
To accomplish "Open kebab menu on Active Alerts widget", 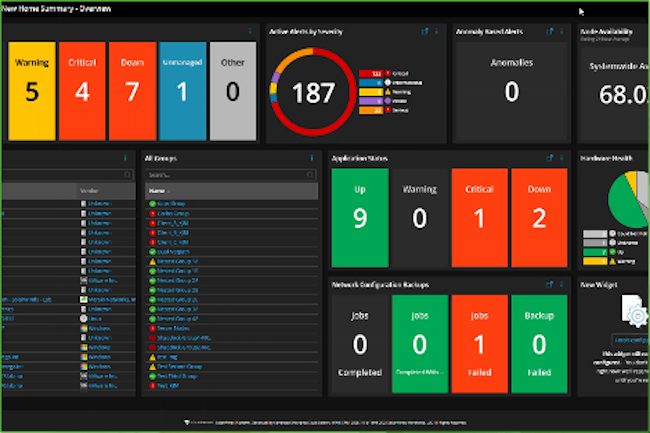I will (437, 32).
